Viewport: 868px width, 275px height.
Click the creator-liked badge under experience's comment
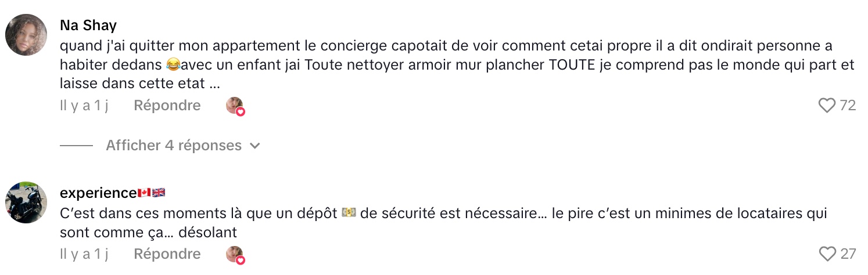click(235, 255)
